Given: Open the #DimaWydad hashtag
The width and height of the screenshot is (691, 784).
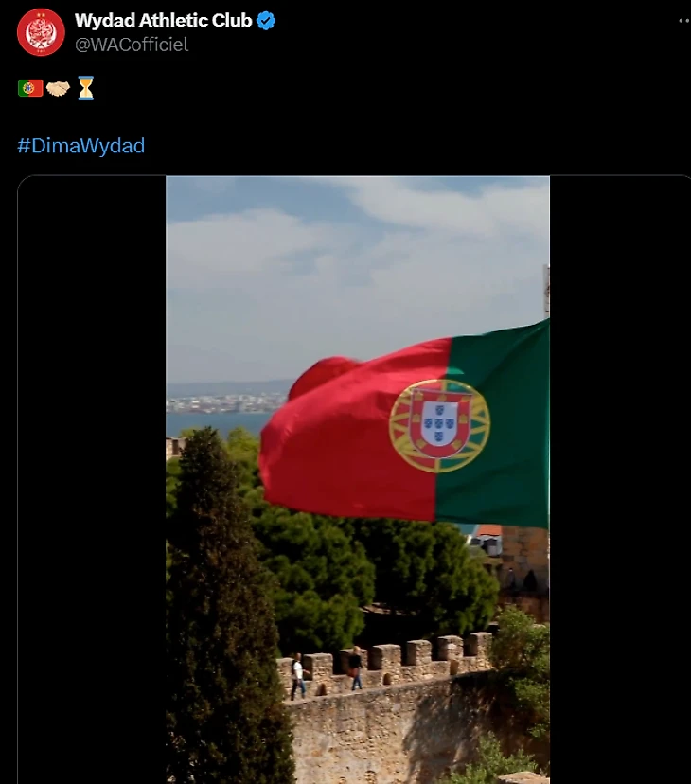Looking at the screenshot, I should click(81, 146).
